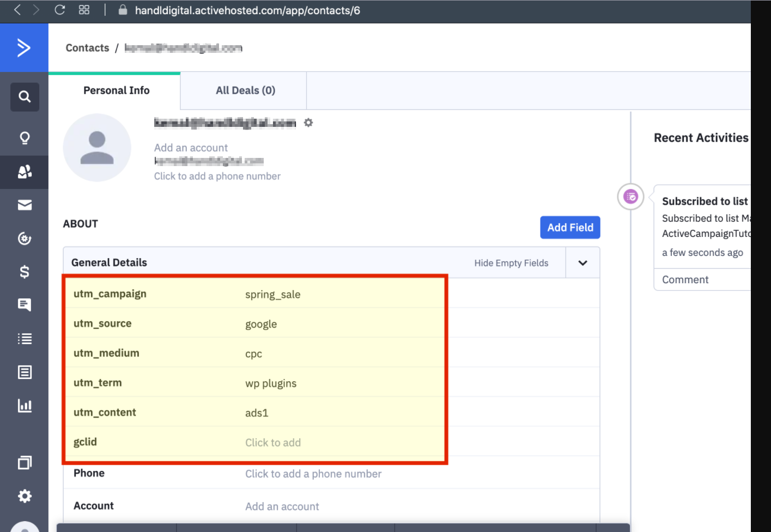
Task: Reload the page in the browser
Action: coord(60,10)
